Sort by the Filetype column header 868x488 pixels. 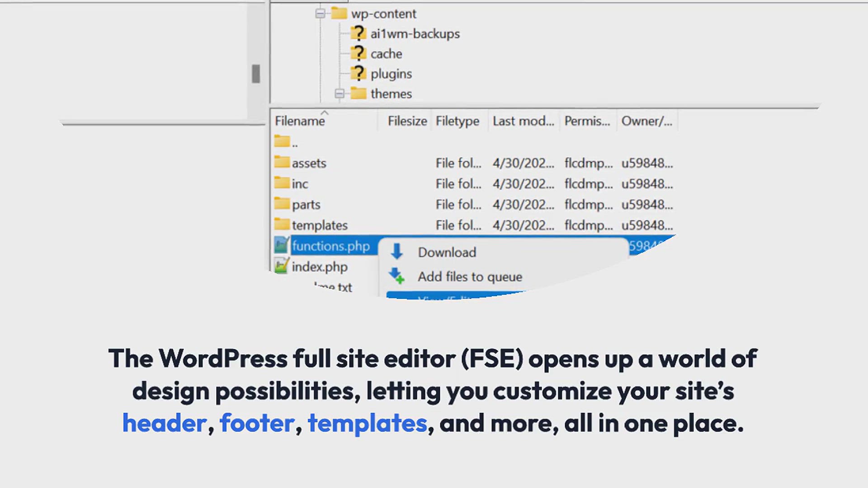457,121
